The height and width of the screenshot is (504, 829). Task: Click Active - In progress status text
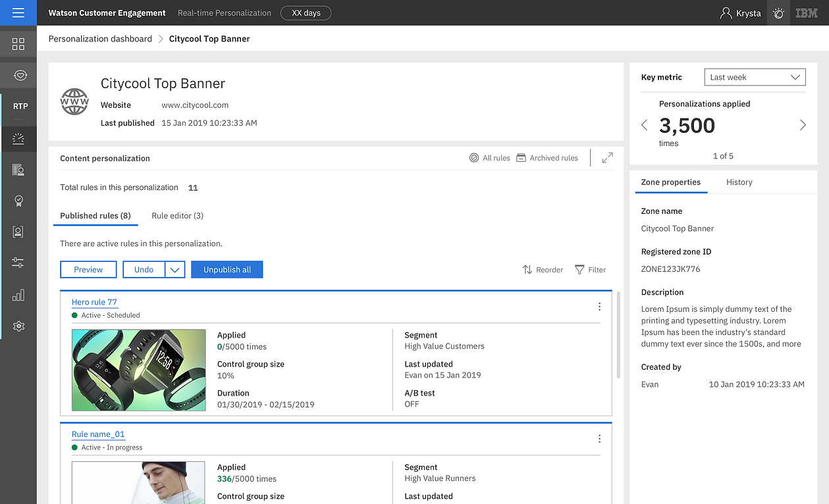pyautogui.click(x=112, y=447)
